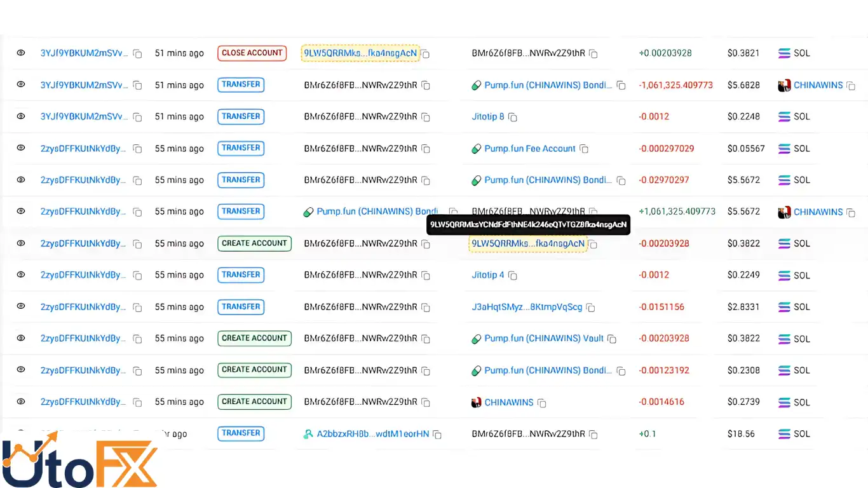Click the amount +0.1

tap(648, 434)
